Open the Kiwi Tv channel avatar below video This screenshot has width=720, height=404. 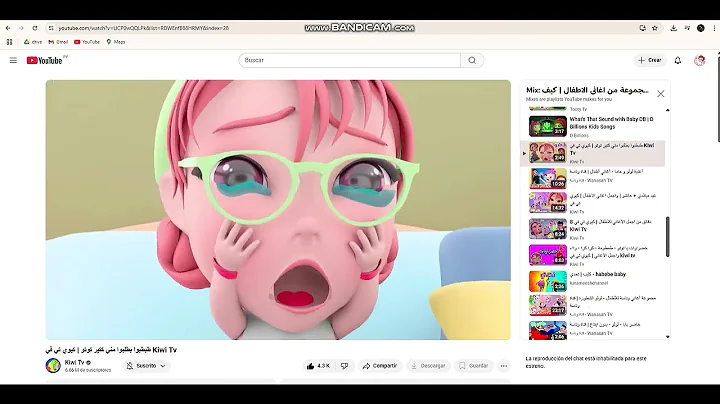pyautogui.click(x=53, y=365)
